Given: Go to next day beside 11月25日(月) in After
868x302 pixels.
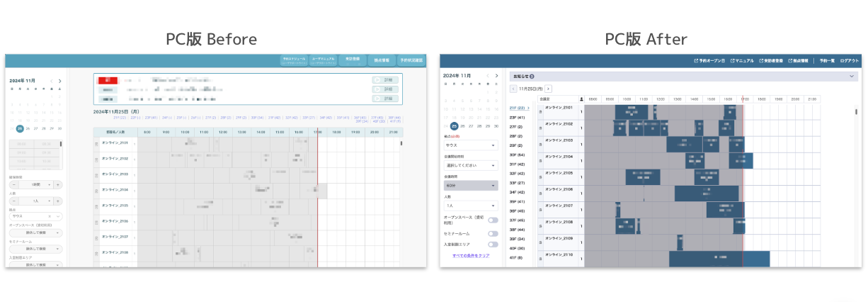Looking at the screenshot, I should point(548,89).
